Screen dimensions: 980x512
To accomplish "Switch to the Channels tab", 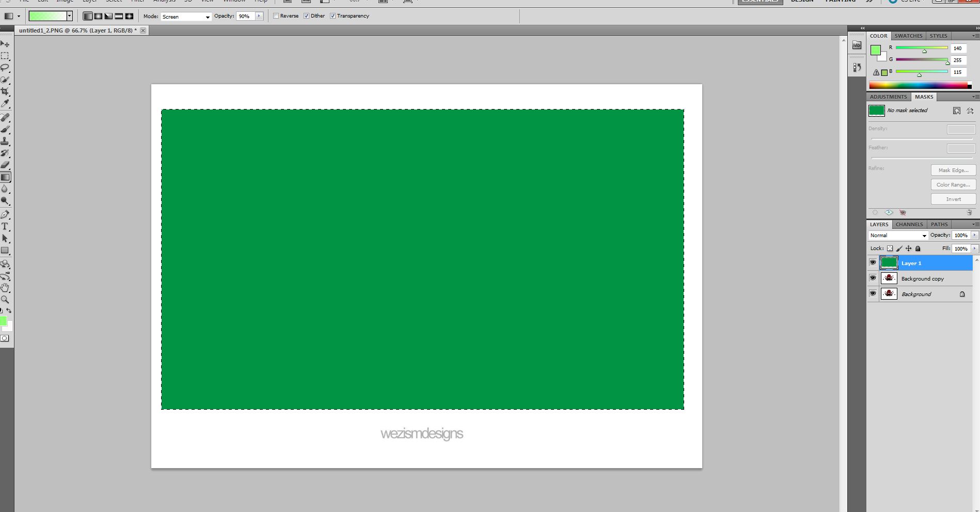I will tap(909, 224).
